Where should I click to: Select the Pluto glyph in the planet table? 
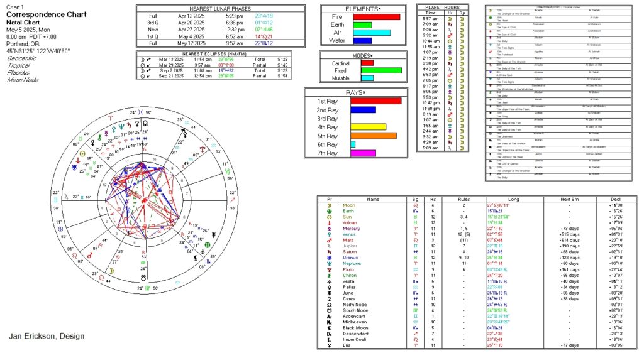329,269
